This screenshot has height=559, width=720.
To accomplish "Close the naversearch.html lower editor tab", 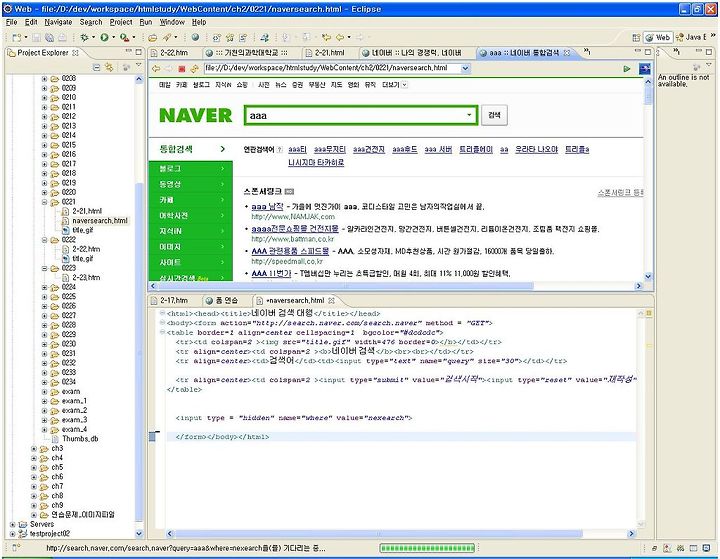I will point(331,300).
